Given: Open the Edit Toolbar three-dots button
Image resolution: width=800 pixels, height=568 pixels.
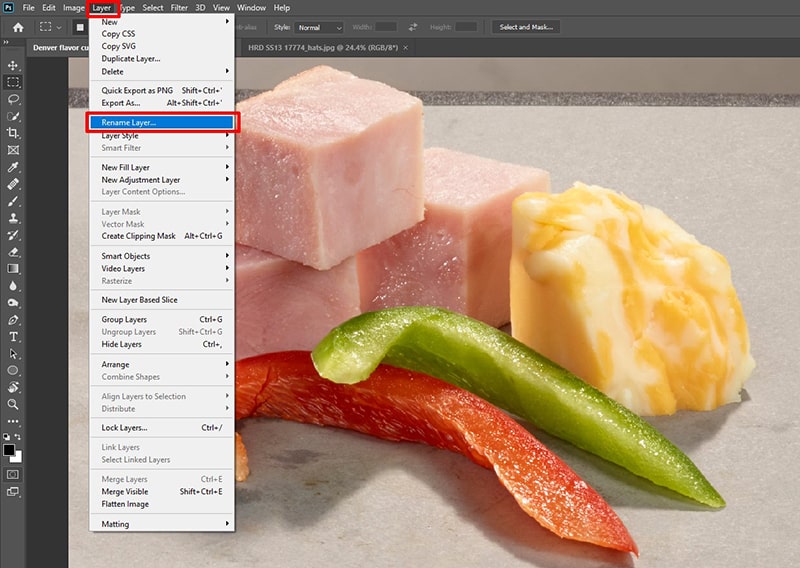Looking at the screenshot, I should (x=13, y=422).
